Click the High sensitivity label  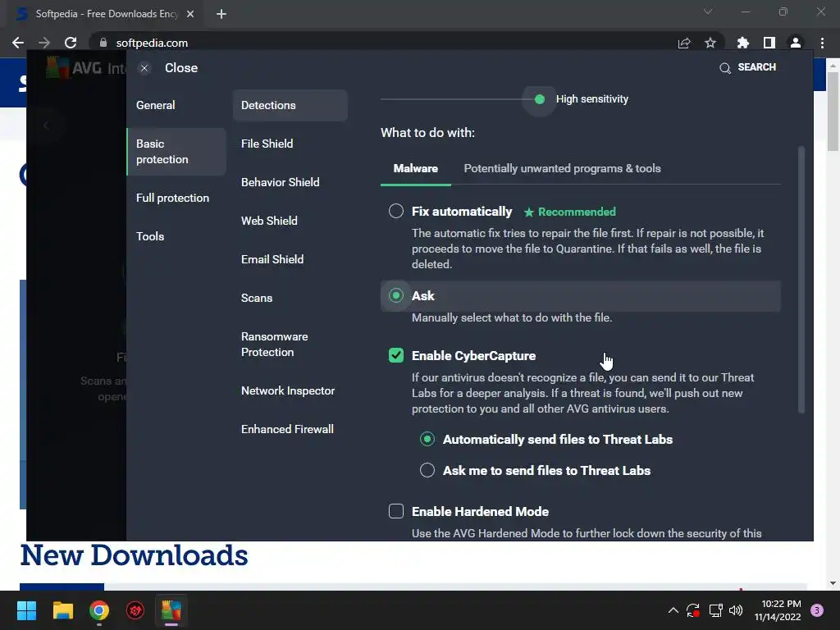[592, 99]
